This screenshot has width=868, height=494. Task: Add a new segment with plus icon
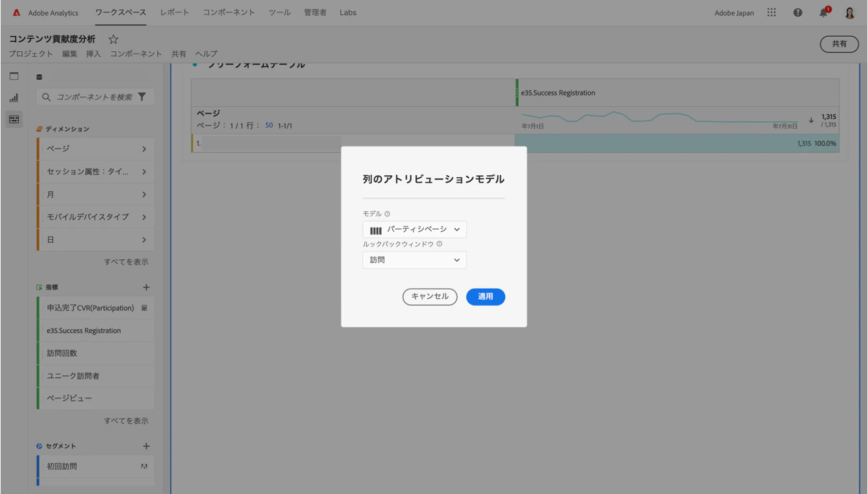pyautogui.click(x=147, y=446)
